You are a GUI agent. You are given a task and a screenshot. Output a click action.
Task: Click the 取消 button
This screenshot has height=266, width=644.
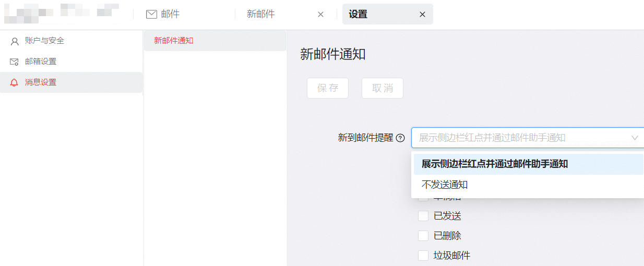click(x=383, y=88)
